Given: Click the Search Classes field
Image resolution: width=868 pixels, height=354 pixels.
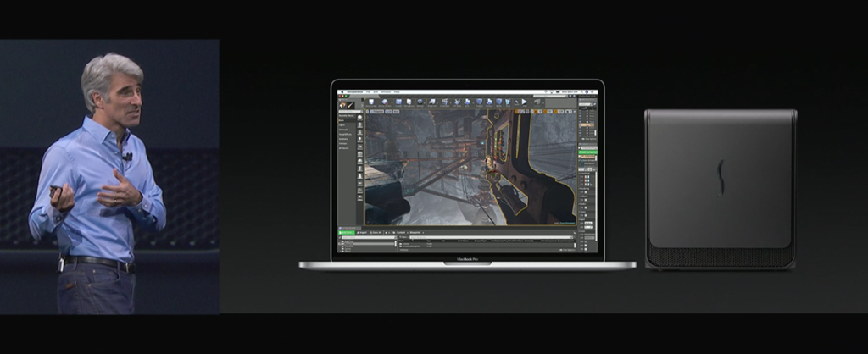Looking at the screenshot, I should tap(350, 112).
